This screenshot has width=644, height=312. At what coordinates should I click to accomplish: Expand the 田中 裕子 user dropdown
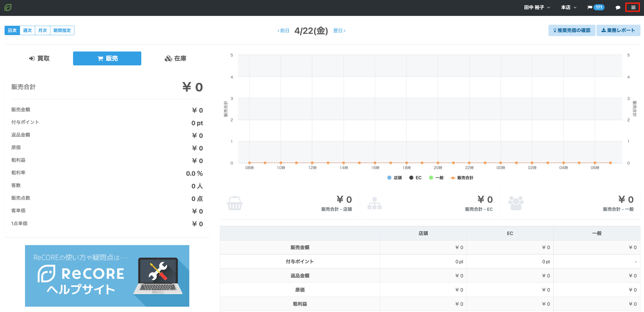click(537, 8)
